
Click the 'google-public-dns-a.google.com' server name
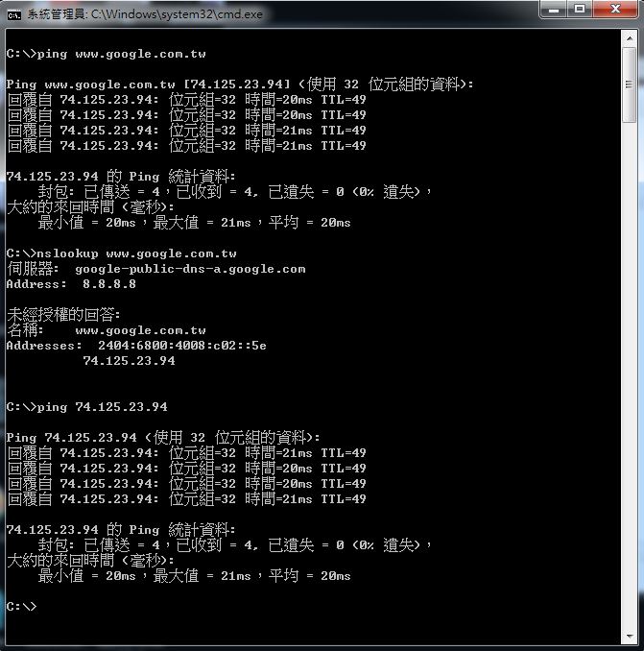pos(190,269)
